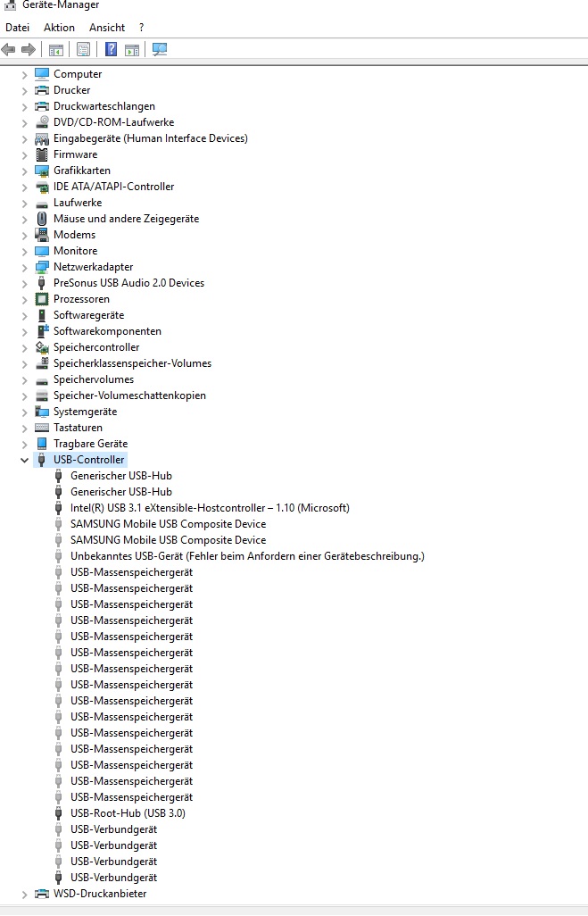Click the Speichervolumes drive icon
Viewport: 588px width, 916px height.
[x=42, y=380]
